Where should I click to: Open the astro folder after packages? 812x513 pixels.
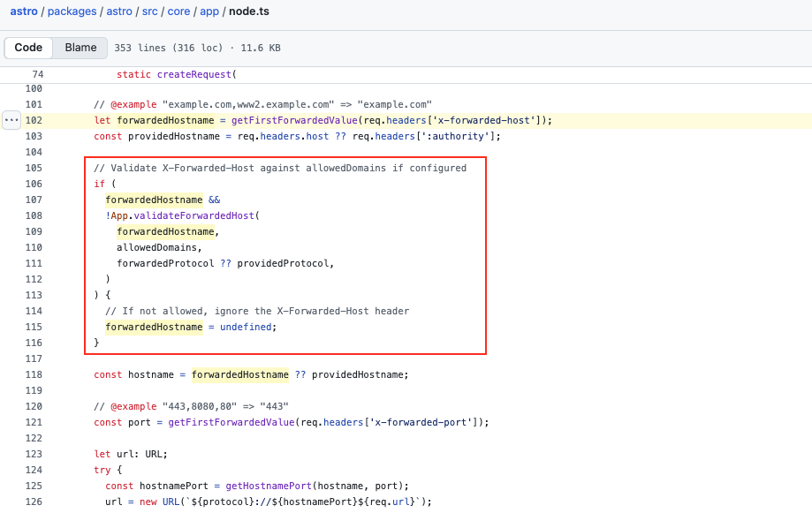click(x=119, y=11)
